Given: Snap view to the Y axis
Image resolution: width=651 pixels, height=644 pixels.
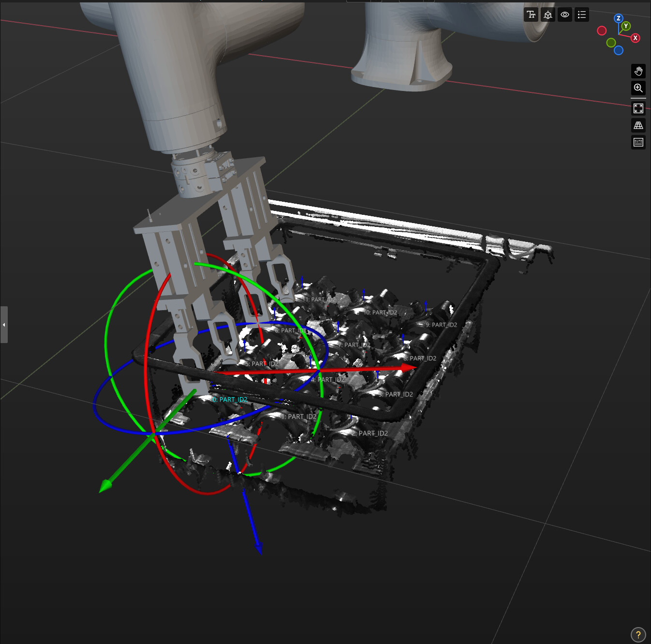Looking at the screenshot, I should [626, 26].
